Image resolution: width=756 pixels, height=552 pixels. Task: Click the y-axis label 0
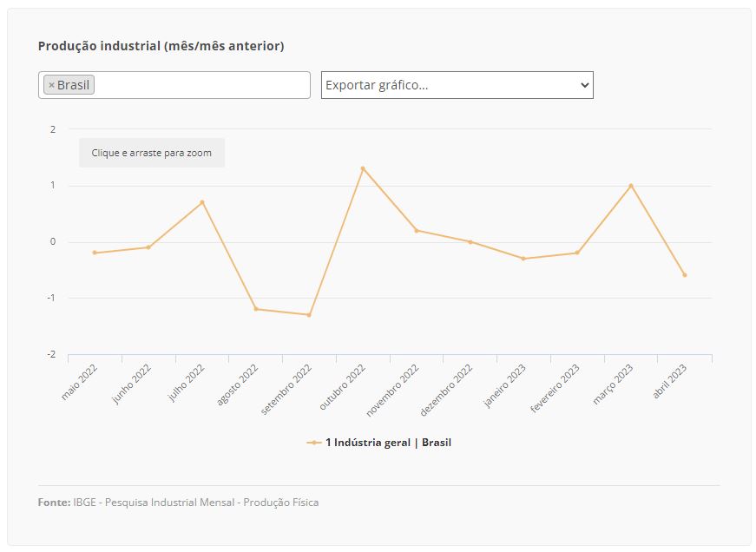point(53,241)
